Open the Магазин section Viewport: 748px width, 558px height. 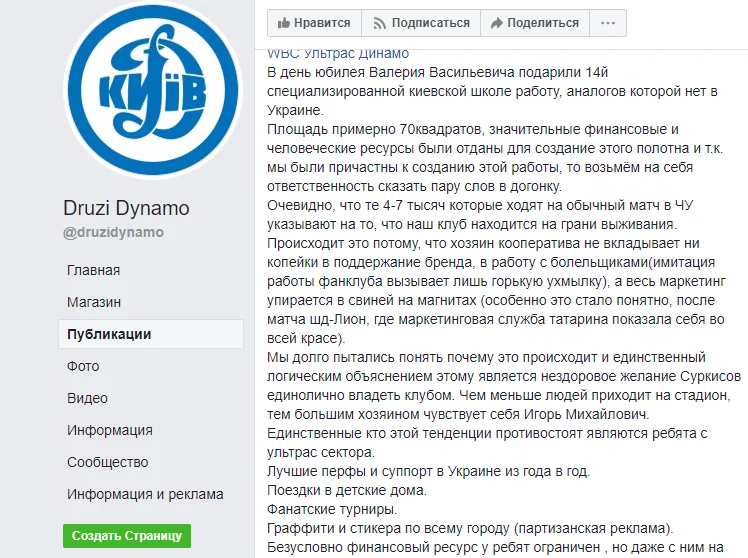pyautogui.click(x=94, y=302)
